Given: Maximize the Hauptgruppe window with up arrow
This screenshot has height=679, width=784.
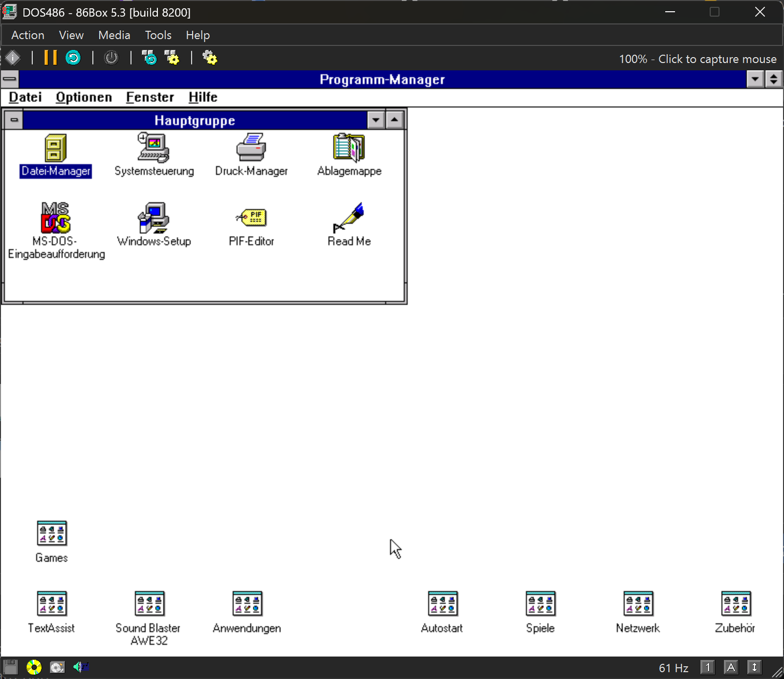Looking at the screenshot, I should click(394, 120).
